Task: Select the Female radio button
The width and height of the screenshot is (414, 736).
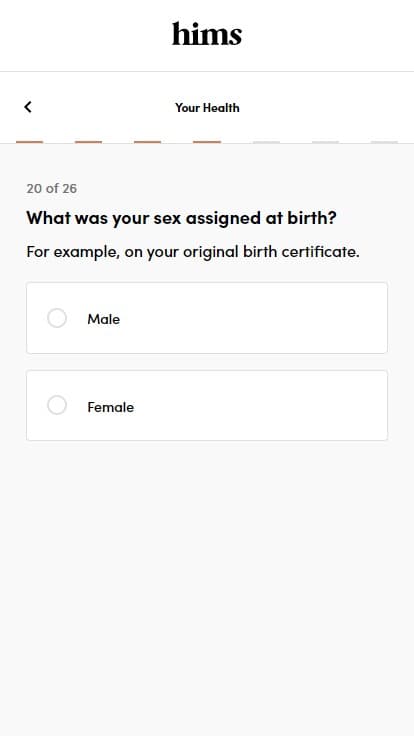Action: 57,406
